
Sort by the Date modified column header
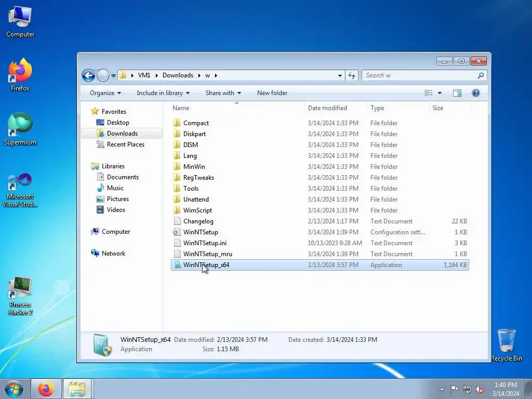336,108
